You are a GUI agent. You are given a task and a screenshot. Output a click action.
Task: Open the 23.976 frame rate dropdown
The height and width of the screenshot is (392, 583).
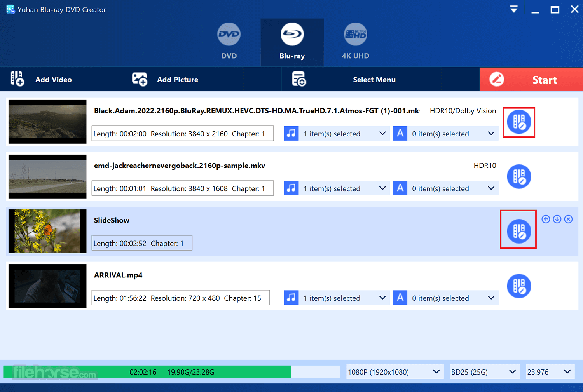[x=550, y=372]
